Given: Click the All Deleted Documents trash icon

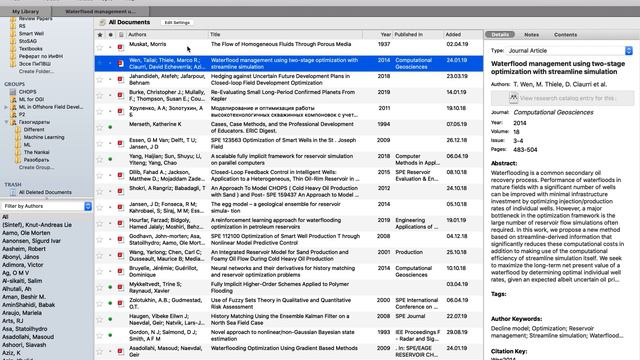Looking at the screenshot, I should [x=13, y=192].
